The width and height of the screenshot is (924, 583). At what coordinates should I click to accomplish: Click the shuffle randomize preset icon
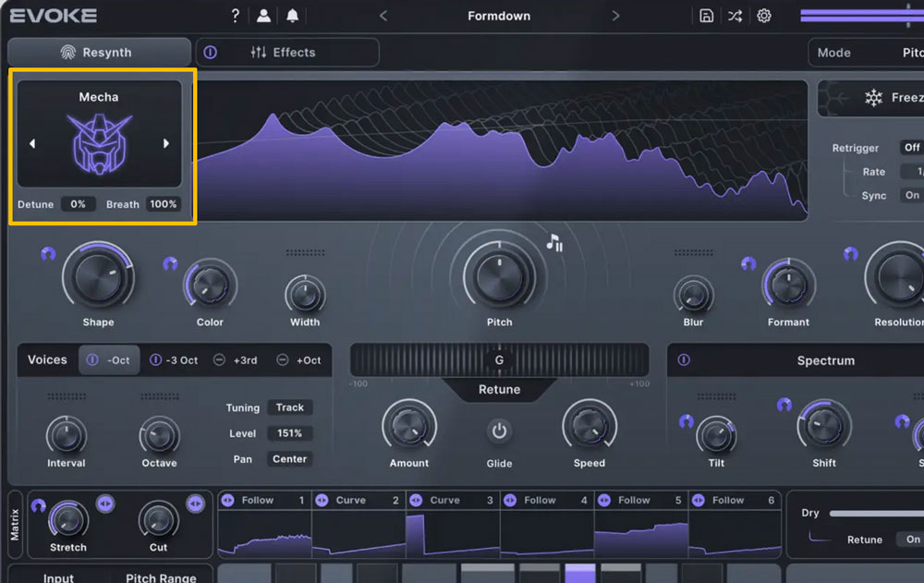click(735, 16)
